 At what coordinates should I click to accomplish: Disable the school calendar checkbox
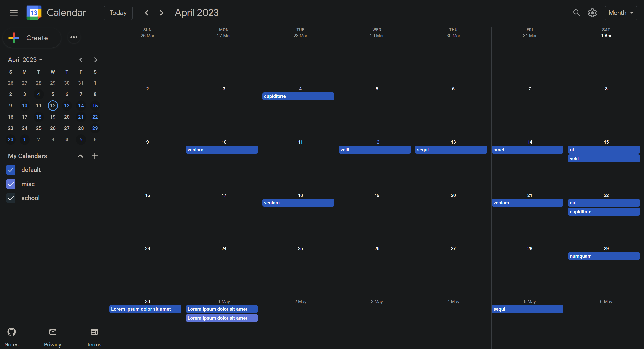coord(11,198)
